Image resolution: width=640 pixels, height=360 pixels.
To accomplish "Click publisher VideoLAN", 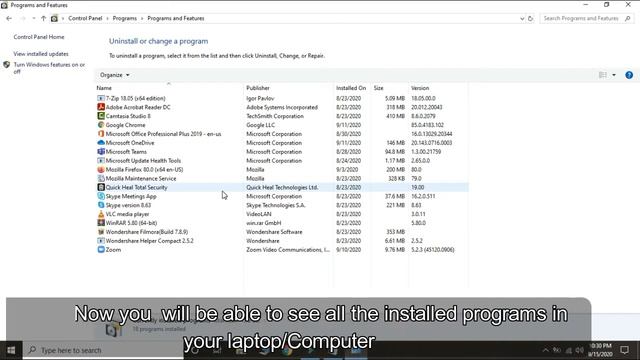I will pos(259,214).
